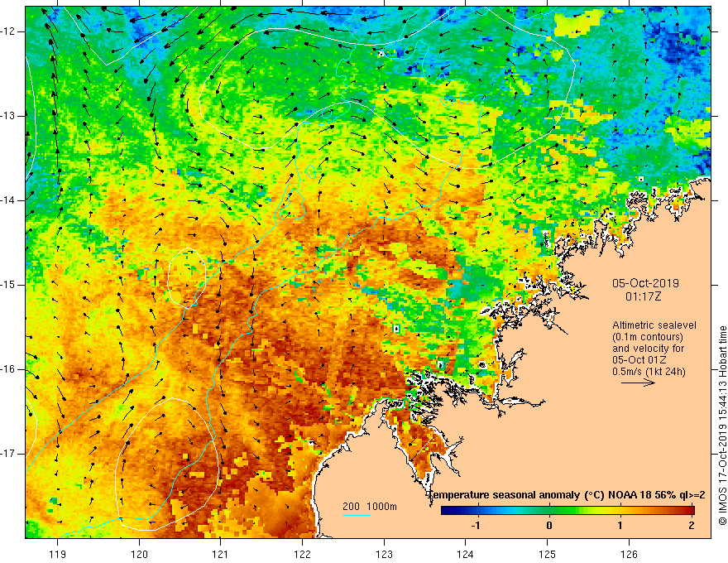Image resolution: width=728 pixels, height=563 pixels.
Task: Click the 2 color bar tick label
Action: click(x=692, y=526)
